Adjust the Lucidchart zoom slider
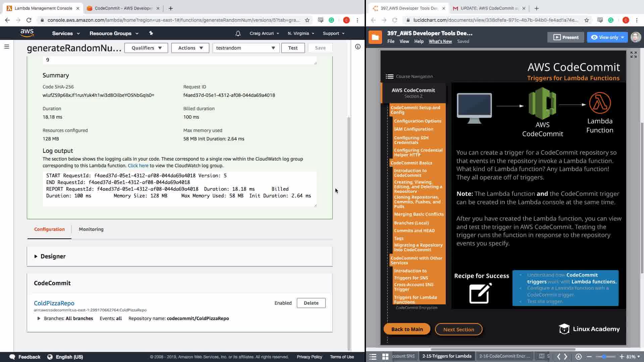 [604, 356]
